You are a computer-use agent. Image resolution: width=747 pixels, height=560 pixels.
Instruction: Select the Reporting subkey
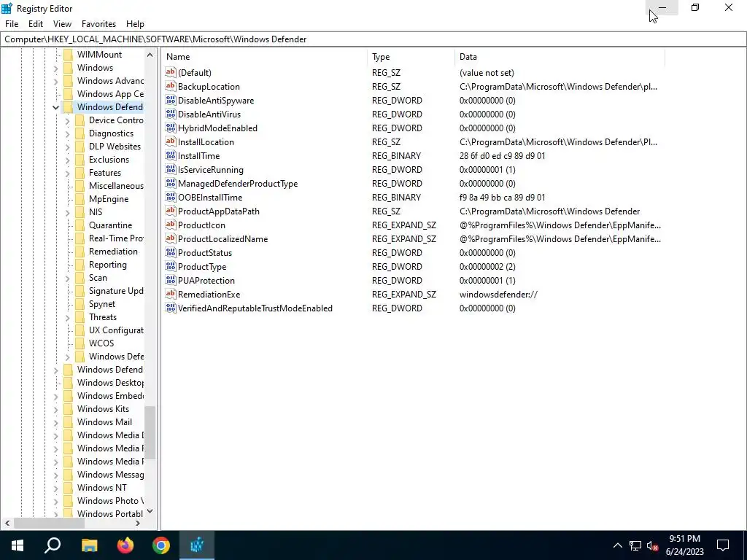pyautogui.click(x=108, y=264)
